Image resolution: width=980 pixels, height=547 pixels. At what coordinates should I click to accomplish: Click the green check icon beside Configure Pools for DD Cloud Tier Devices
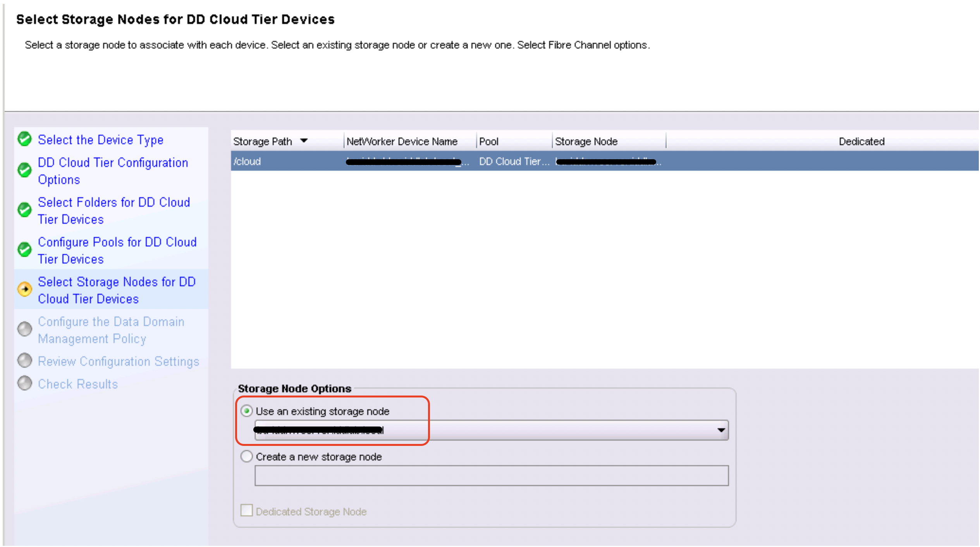pos(25,250)
